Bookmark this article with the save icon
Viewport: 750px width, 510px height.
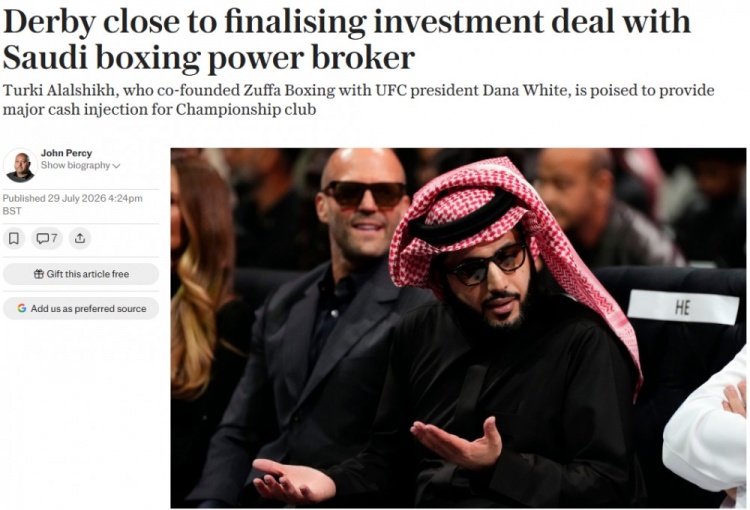14,238
